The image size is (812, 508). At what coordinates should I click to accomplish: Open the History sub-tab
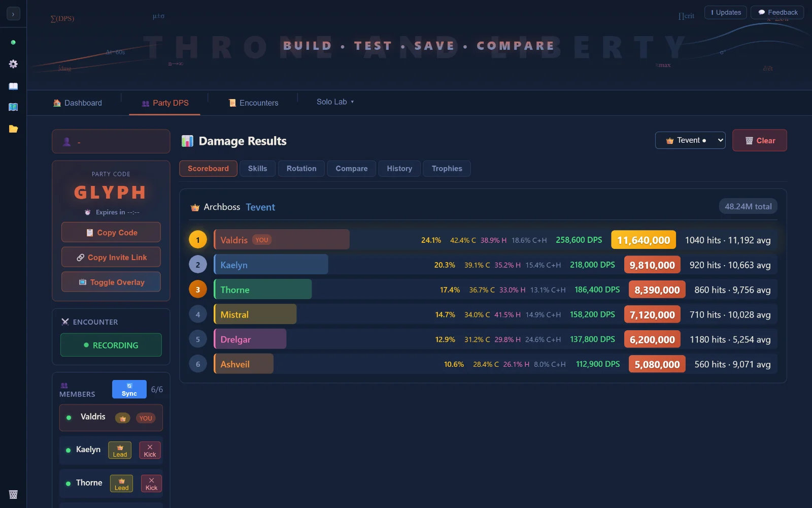[x=399, y=169]
